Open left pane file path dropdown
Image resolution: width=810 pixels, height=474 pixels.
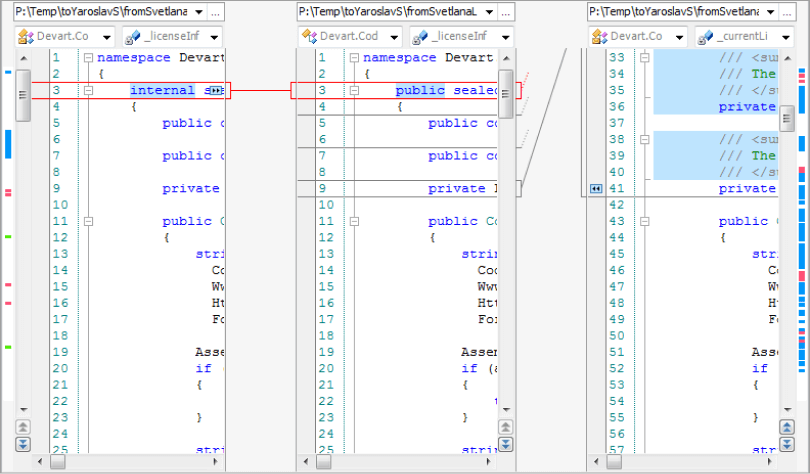click(199, 12)
